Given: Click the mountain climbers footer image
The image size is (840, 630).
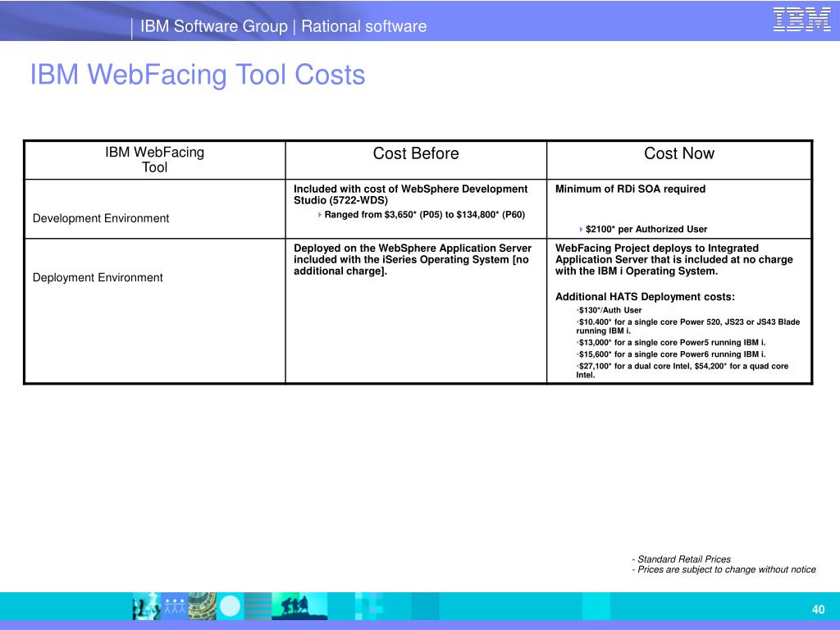Looking at the screenshot, I should click(299, 606).
